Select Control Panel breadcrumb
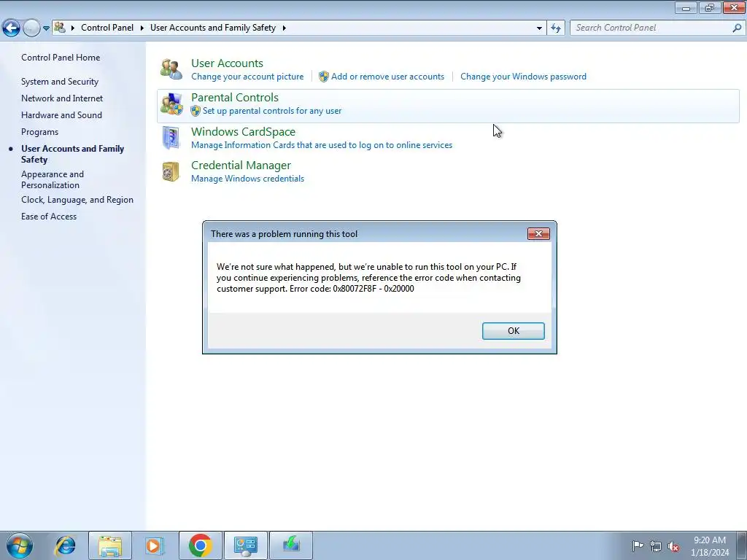747x560 pixels. coord(107,28)
